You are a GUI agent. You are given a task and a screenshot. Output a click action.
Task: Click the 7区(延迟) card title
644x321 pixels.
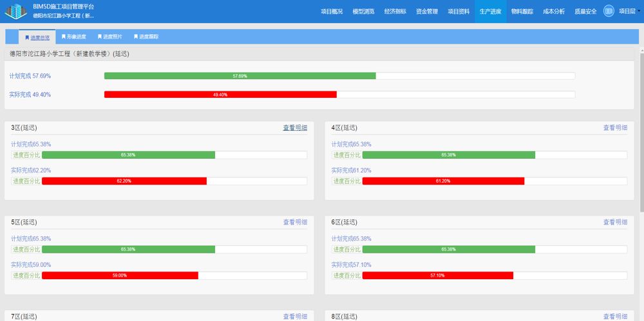click(24, 316)
